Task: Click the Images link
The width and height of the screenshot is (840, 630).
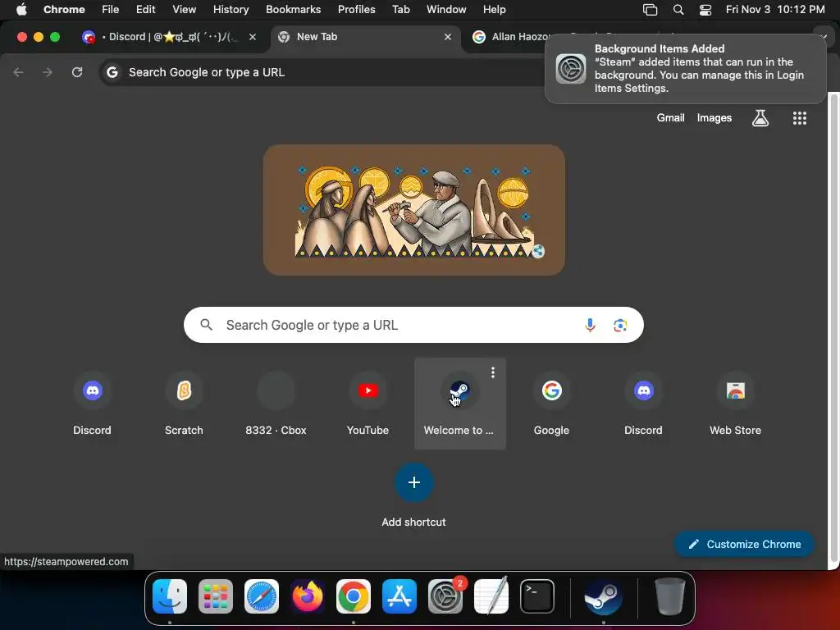Action: pyautogui.click(x=714, y=118)
